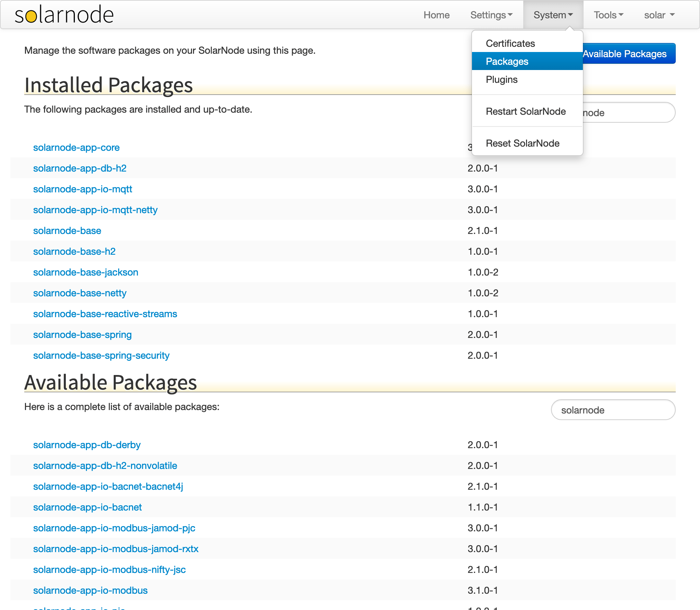The height and width of the screenshot is (610, 700).
Task: Click the Available Packages section heading
Action: point(111,382)
